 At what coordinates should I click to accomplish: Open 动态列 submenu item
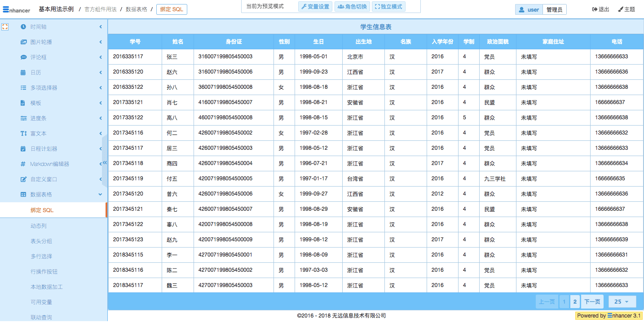39,226
